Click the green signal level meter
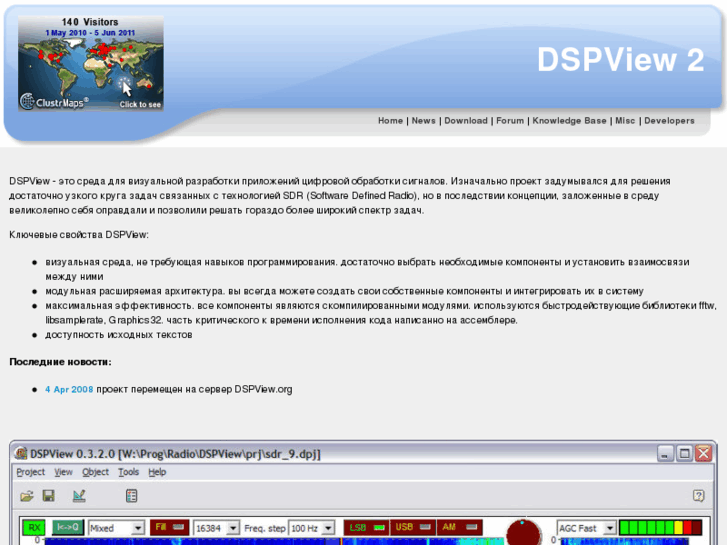Viewport: 727px width, 545px height. tap(661, 527)
